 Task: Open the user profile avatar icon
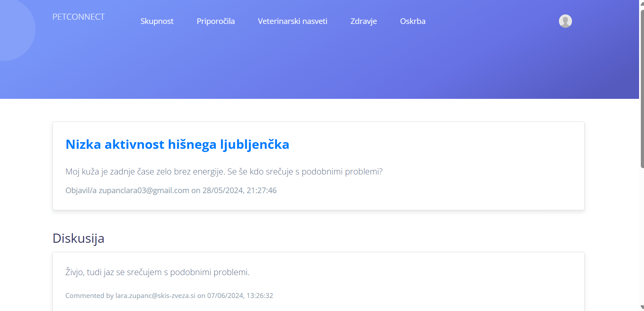tap(565, 21)
